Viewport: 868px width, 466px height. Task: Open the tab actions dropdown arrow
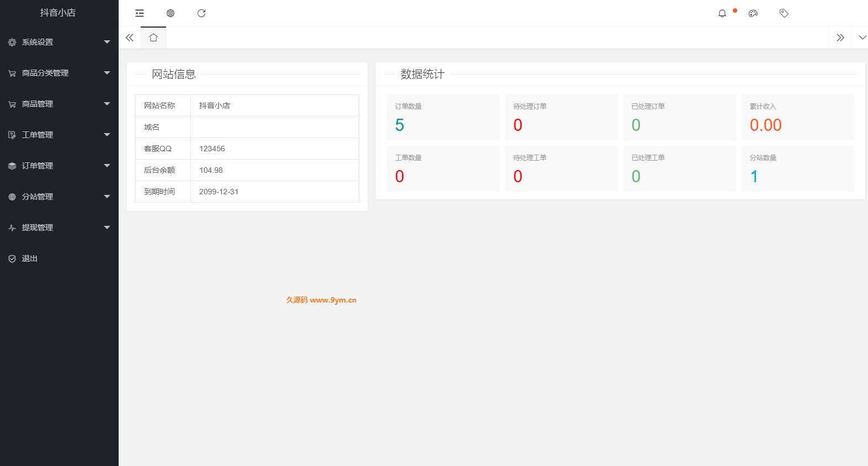862,38
